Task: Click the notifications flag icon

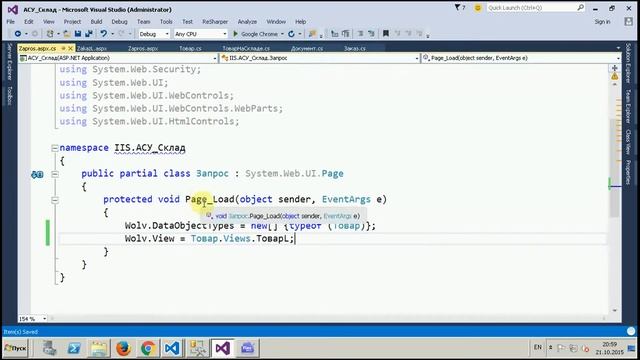Action: pyautogui.click(x=458, y=7)
